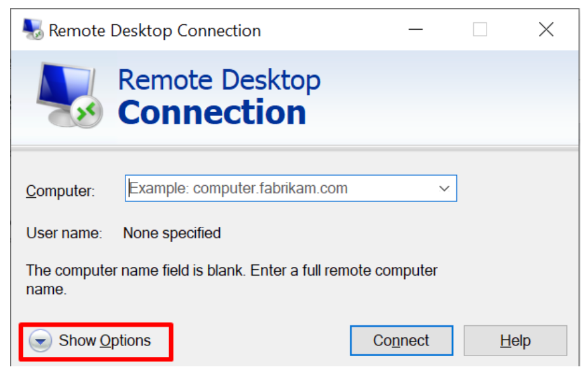Click the None specified user name text
Viewport: 588px width, 379px height.
[x=171, y=233]
